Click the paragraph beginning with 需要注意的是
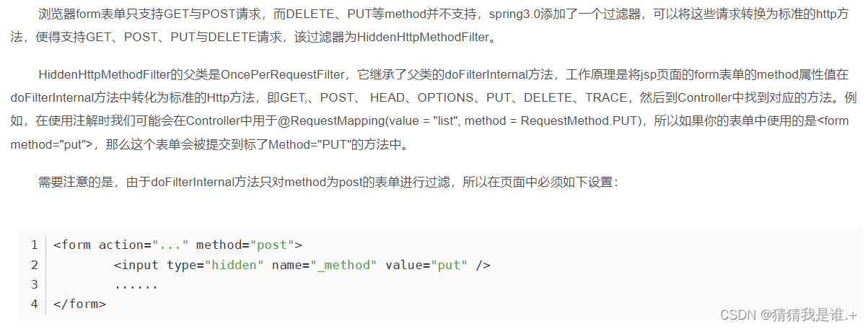Viewport: 868px width, 329px height. point(328,183)
